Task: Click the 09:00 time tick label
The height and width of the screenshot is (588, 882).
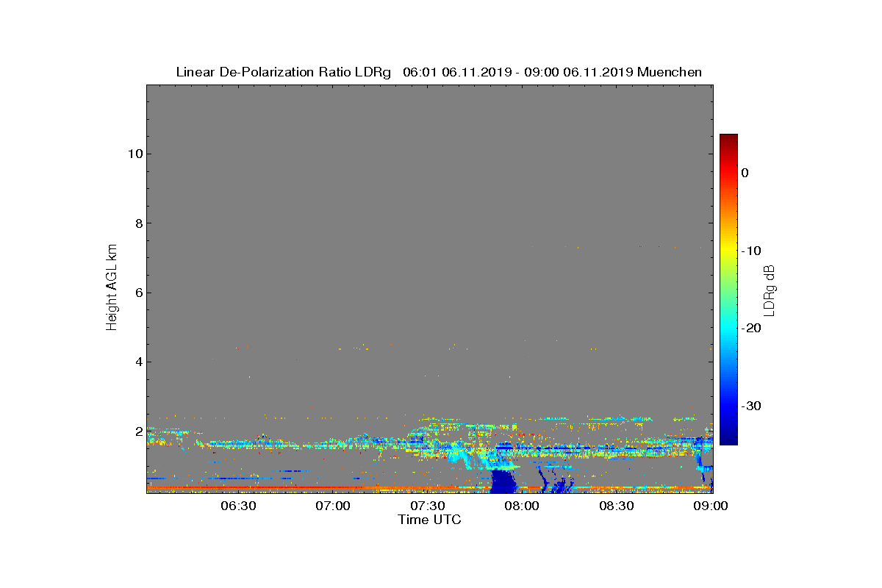Action: click(711, 506)
